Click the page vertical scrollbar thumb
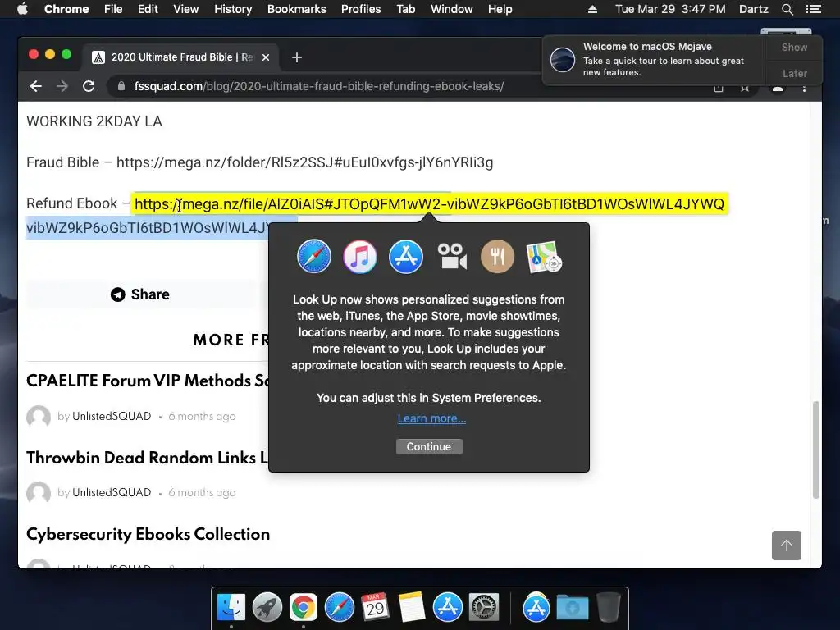 816,450
